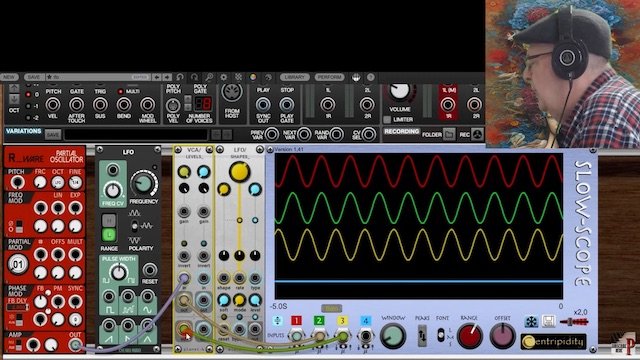
Task: Flip the PHASE MOD switch on Partial Oscillator
Action: pyautogui.click(x=19, y=320)
